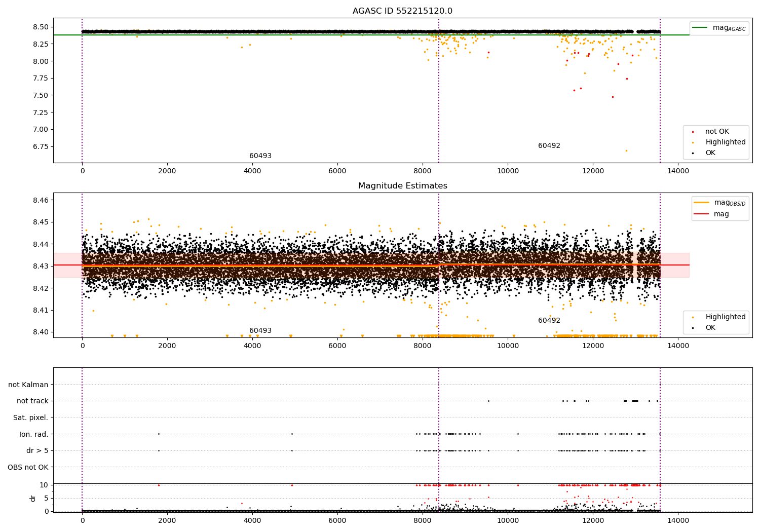Click the "OBS not OK" row label
This screenshot has height=532, width=760.
(28, 467)
